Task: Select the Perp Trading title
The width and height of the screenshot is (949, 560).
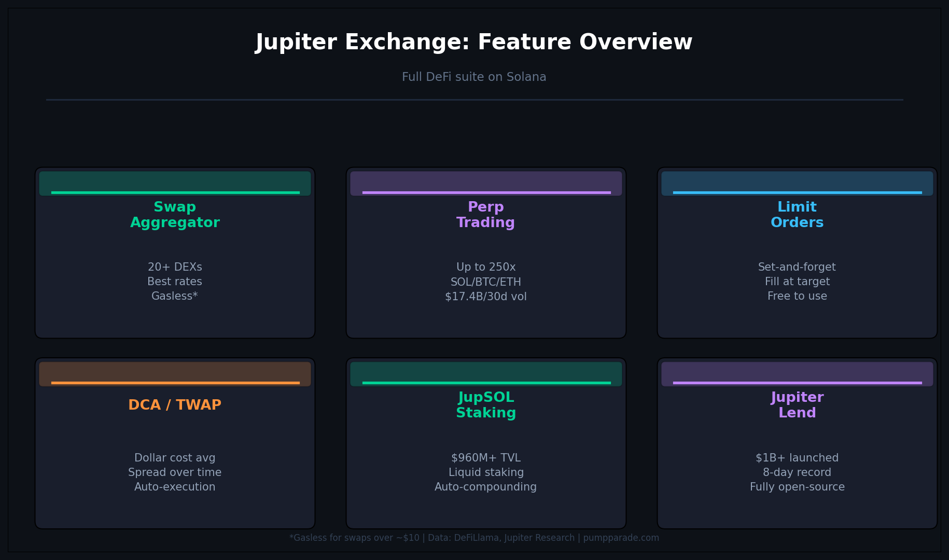Action: tap(486, 214)
